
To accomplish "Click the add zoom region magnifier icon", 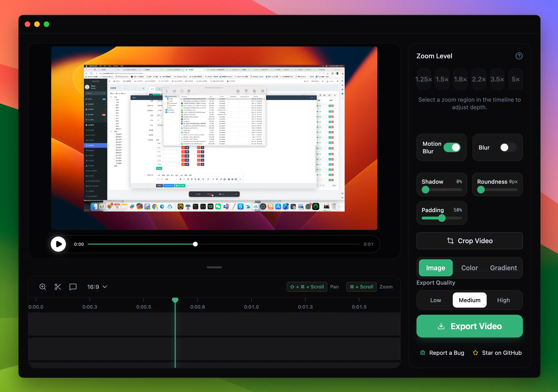I will coord(42,287).
